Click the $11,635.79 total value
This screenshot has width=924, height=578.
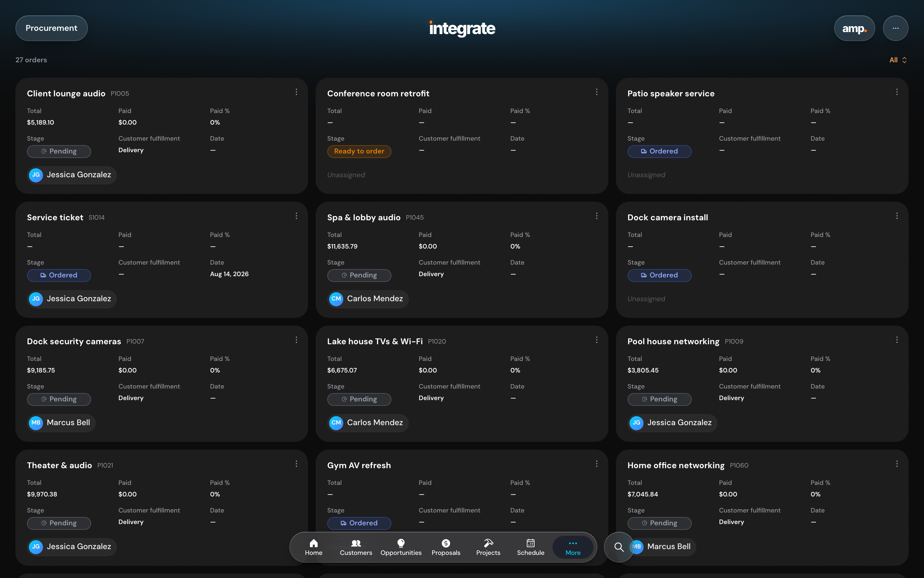[x=342, y=247]
